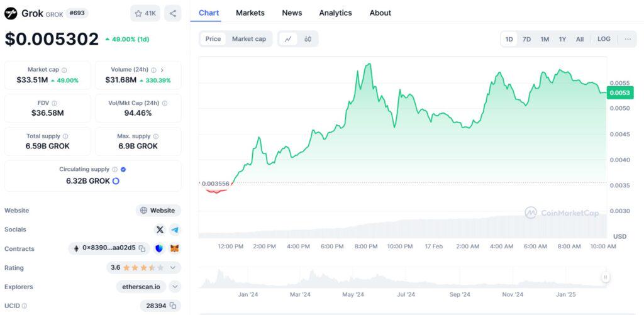Click the blue shield icon in Contracts
The height and width of the screenshot is (315, 644).
[x=159, y=249]
